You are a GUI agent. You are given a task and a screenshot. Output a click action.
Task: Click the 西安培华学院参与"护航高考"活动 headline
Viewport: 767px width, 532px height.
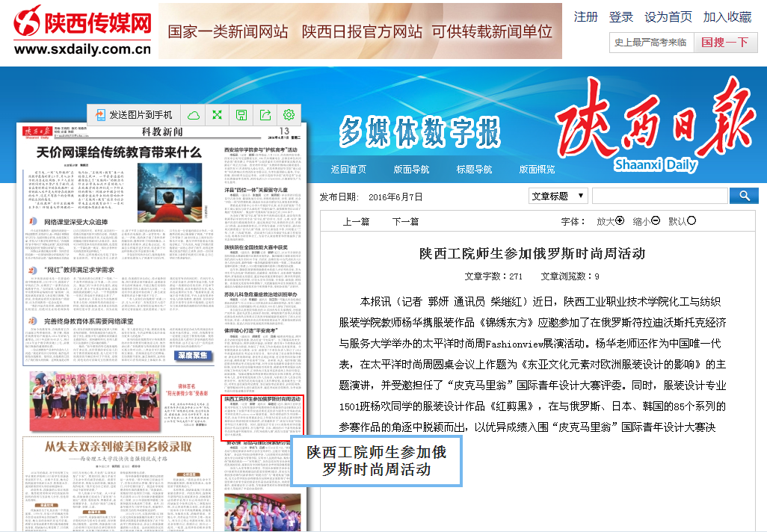point(261,149)
